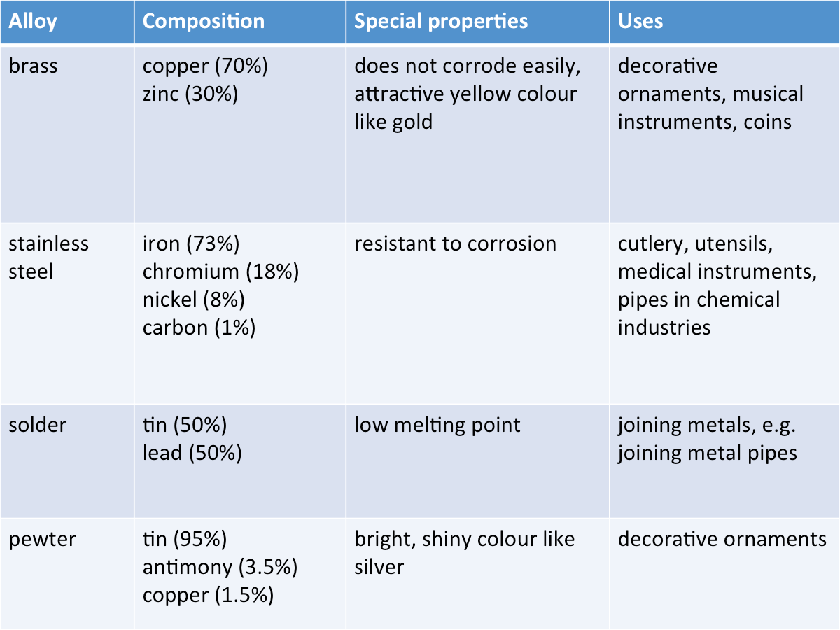
Task: Click pewter 'decorative ornaments' uses cell
Action: point(722,540)
